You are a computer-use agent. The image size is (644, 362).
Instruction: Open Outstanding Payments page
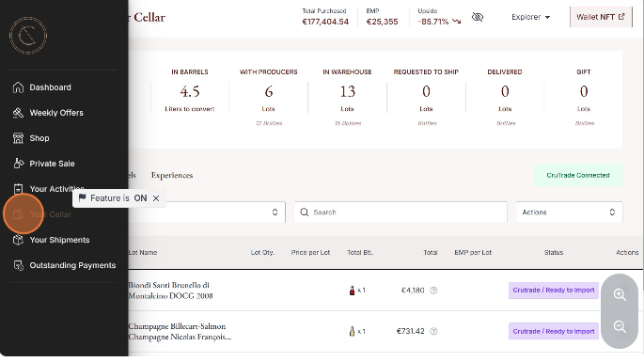[x=72, y=265]
